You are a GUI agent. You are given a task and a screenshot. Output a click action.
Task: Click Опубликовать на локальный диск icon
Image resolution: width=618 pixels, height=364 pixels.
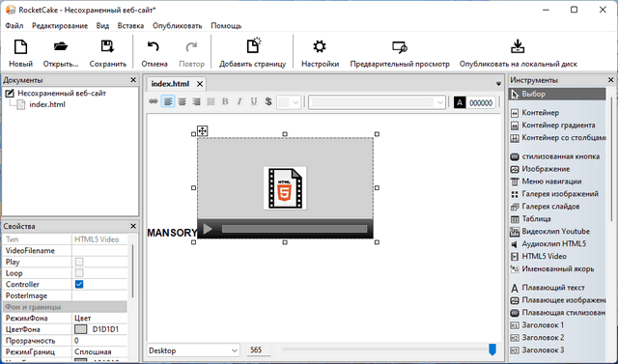[518, 46]
